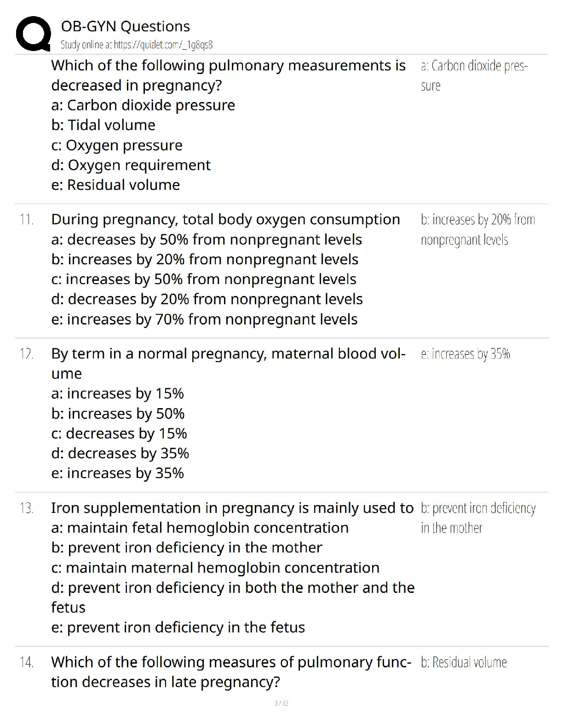This screenshot has width=563, height=728.
Task: Select option a: Carbon dioxide pressure
Action: 143,105
